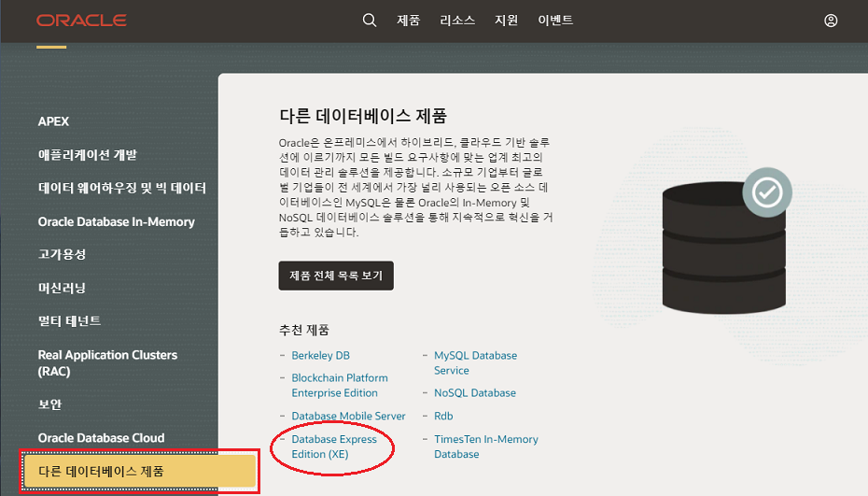This screenshot has height=496, width=868.
Task: Select 애플리케이션 개발 in the sidebar
Action: [x=88, y=155]
